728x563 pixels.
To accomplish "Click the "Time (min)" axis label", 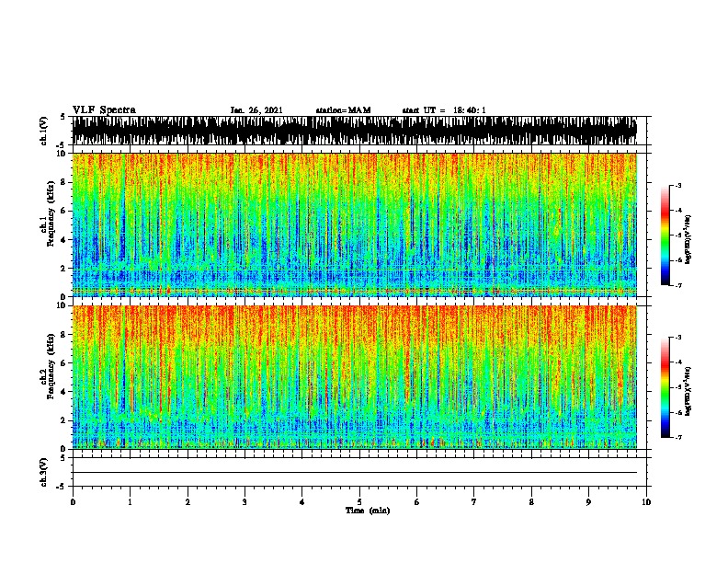I will tap(368, 511).
